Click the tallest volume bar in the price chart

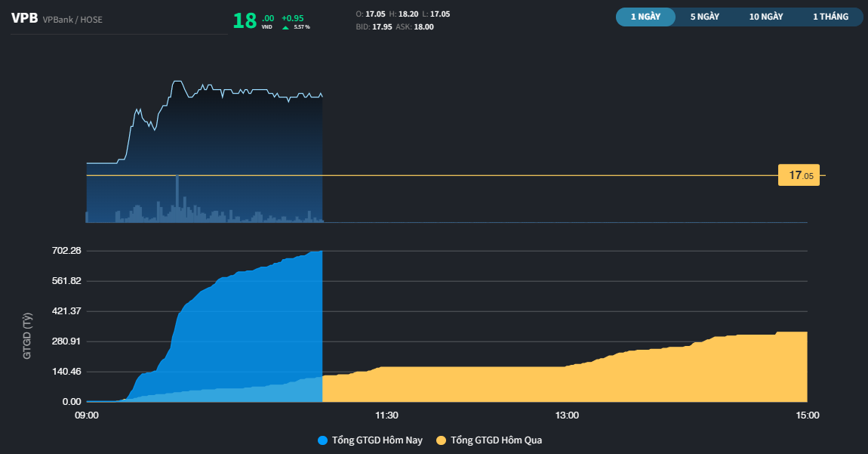[x=177, y=198]
